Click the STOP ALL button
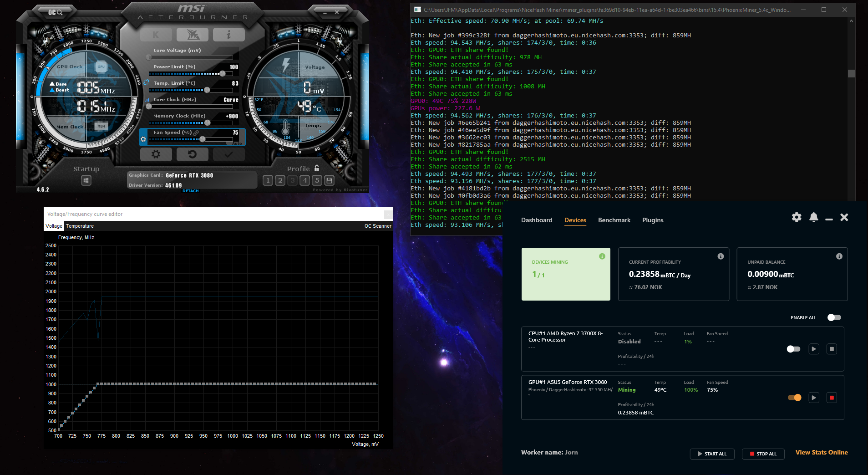 point(763,454)
